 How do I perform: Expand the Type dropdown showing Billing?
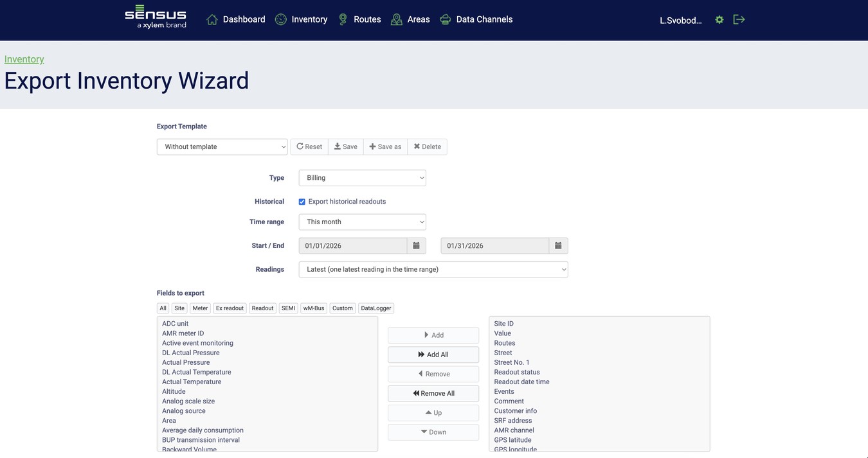click(362, 178)
